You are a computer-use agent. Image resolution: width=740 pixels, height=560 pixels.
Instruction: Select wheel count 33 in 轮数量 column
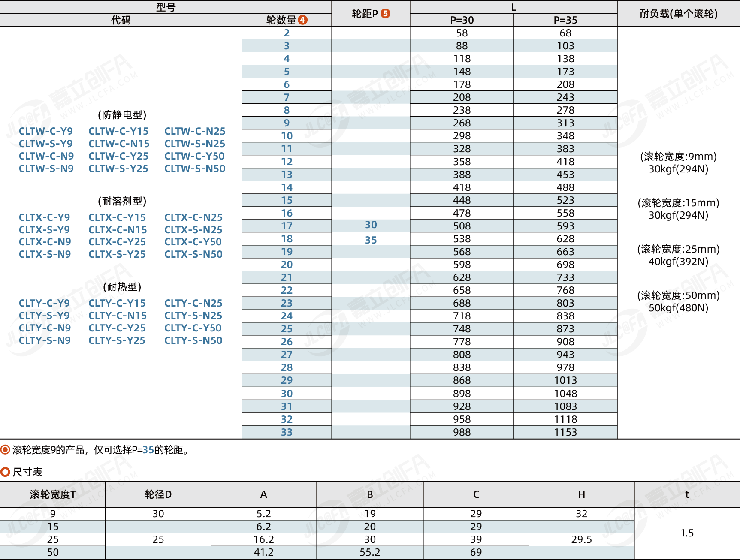click(287, 432)
